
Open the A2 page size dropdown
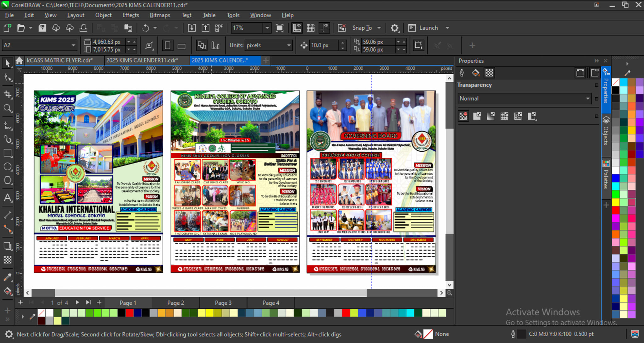pyautogui.click(x=73, y=45)
